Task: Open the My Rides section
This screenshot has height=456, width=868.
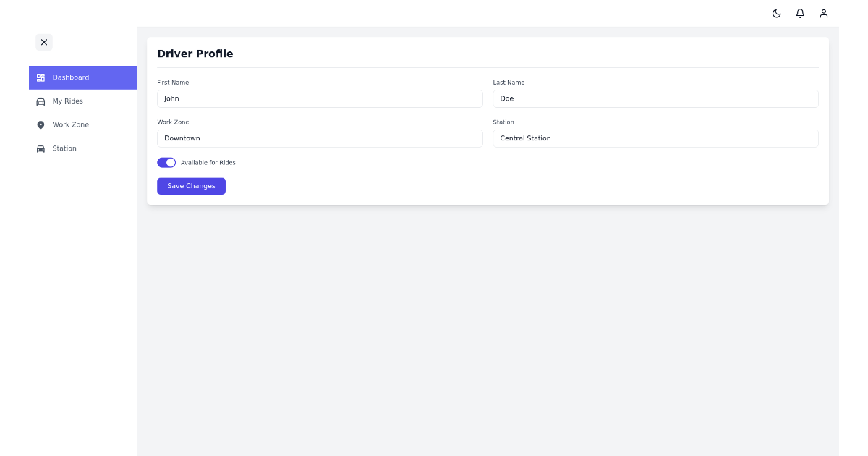Action: pos(67,101)
